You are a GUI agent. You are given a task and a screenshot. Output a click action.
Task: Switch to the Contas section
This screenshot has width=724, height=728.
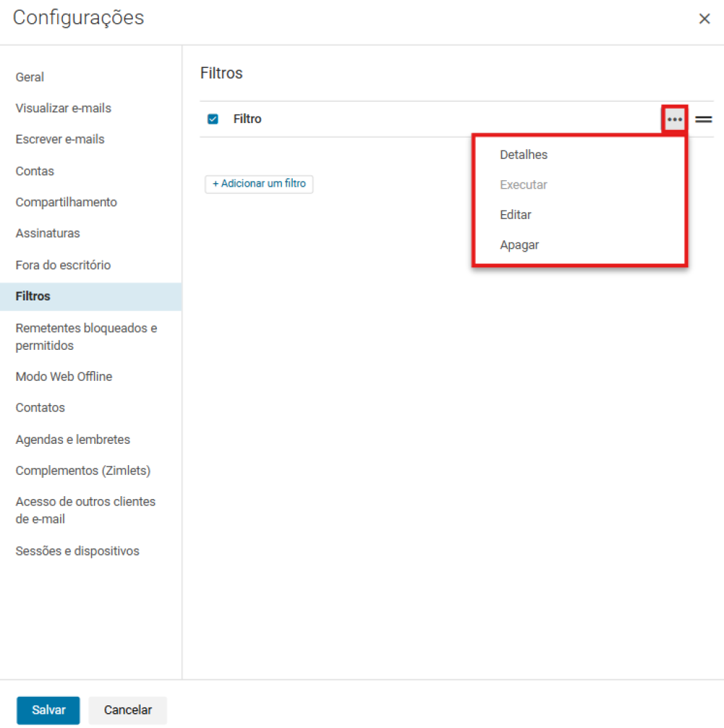35,171
